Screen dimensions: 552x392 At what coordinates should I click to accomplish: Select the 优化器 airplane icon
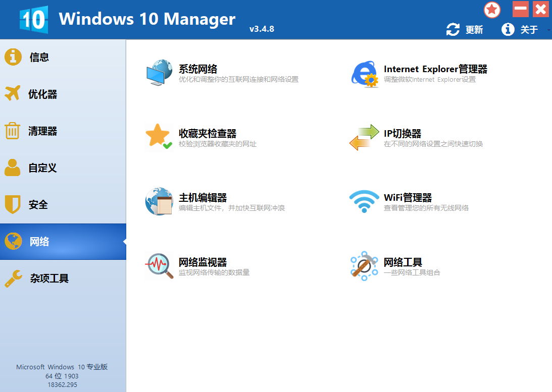[13, 93]
